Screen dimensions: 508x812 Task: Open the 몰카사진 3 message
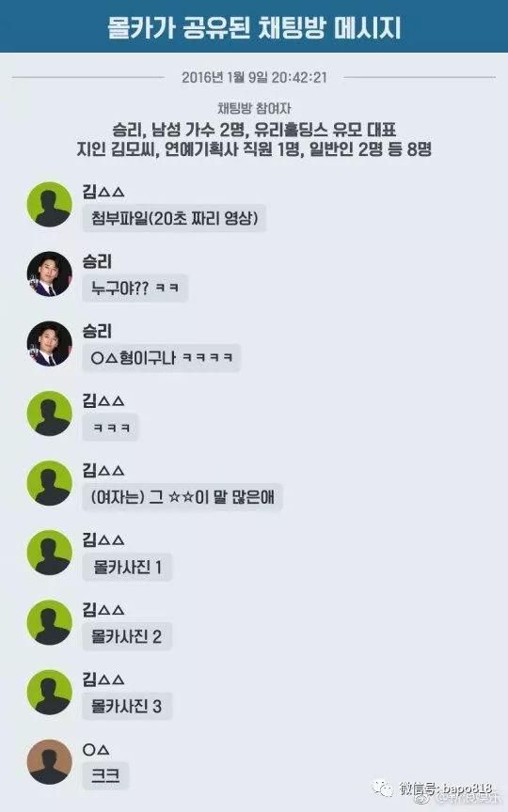[127, 707]
